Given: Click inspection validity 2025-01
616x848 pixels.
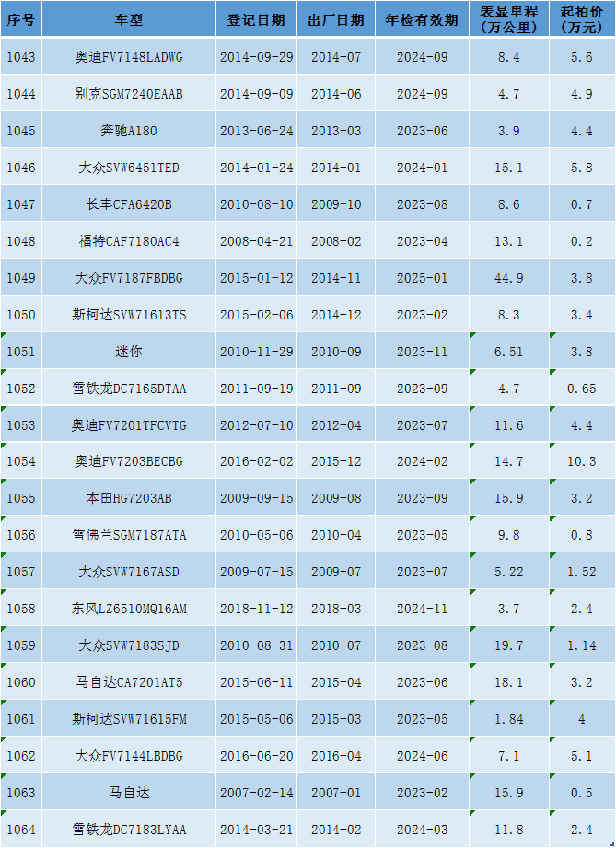Looking at the screenshot, I should (423, 277).
